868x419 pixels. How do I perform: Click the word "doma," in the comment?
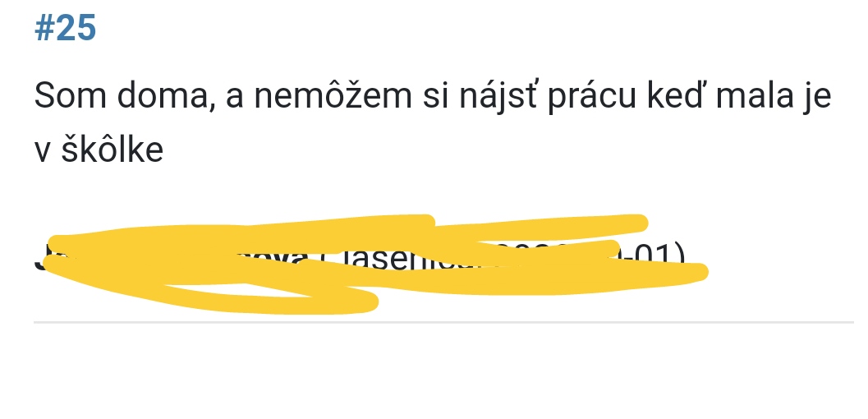point(166,96)
